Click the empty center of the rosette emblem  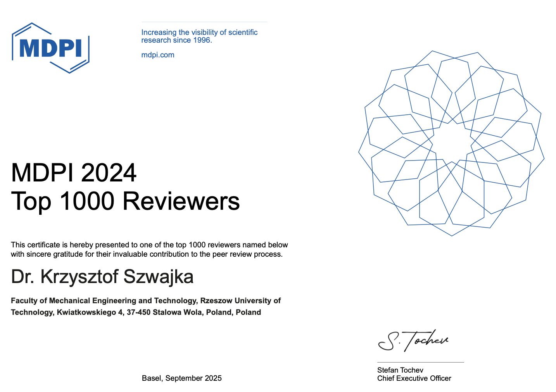pyautogui.click(x=452, y=143)
